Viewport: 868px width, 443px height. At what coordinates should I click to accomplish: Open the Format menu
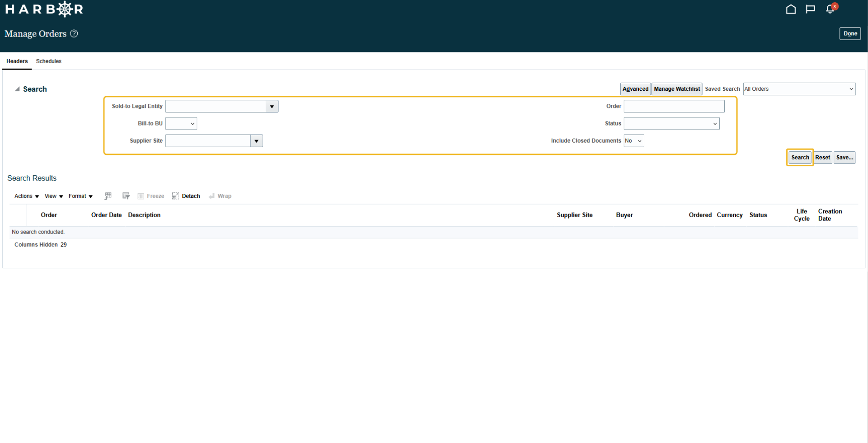click(x=80, y=196)
